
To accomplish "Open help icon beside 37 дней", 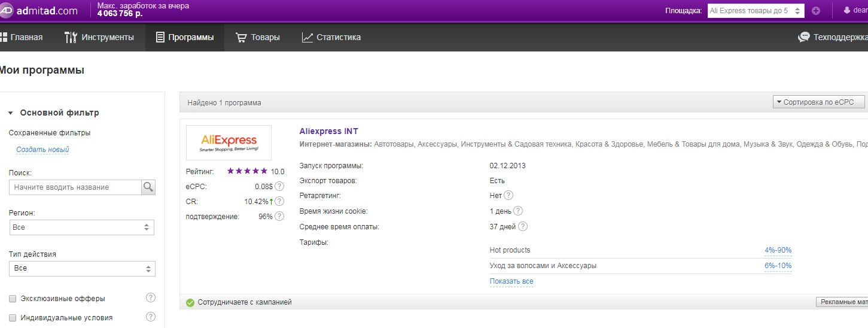I will point(523,226).
